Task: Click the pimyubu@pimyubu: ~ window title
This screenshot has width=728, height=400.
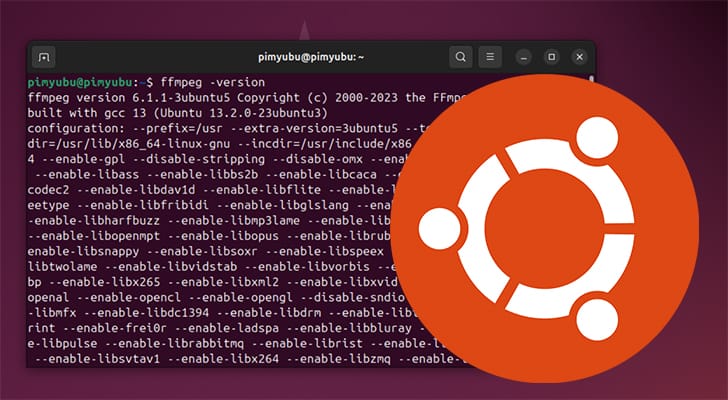Action: [311, 57]
